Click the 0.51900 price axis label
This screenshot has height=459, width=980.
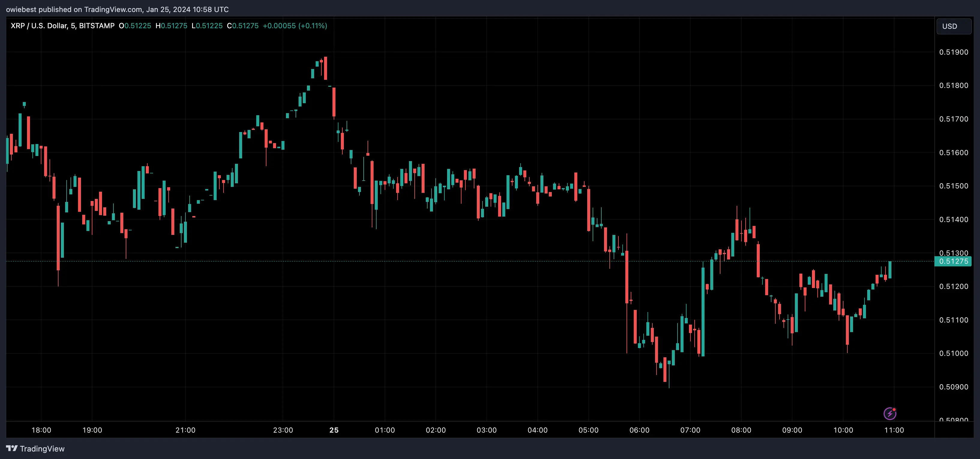[953, 52]
